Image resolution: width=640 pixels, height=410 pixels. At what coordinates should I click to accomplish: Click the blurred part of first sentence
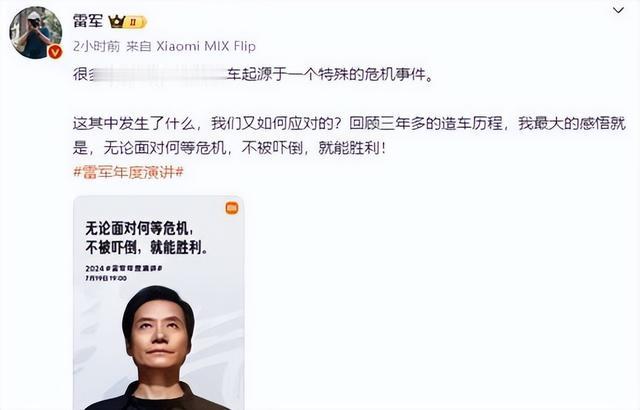[x=158, y=75]
